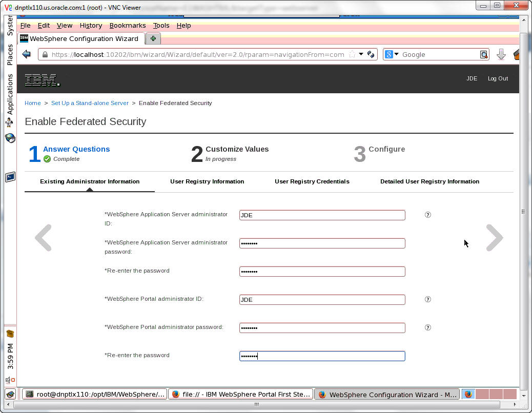Click the downloads arrow icon in toolbar
The image size is (532, 413).
(x=501, y=55)
